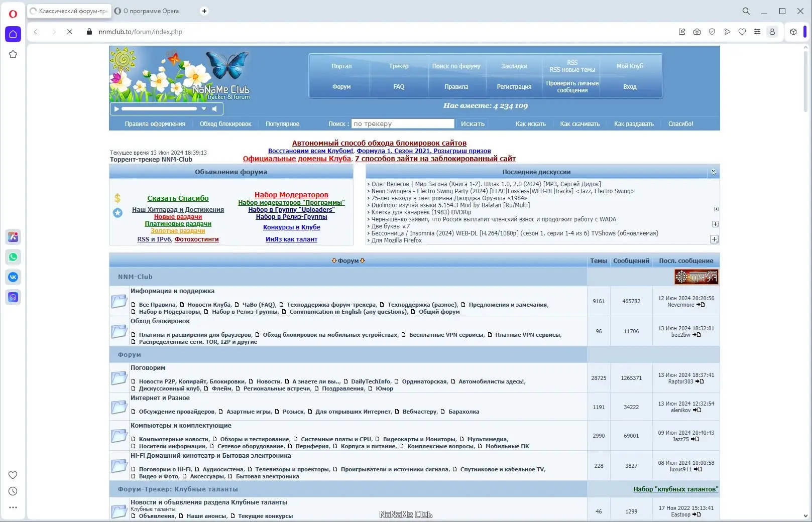Open a new tab with plus button
Screen dimensions: 812x522
[x=204, y=11]
